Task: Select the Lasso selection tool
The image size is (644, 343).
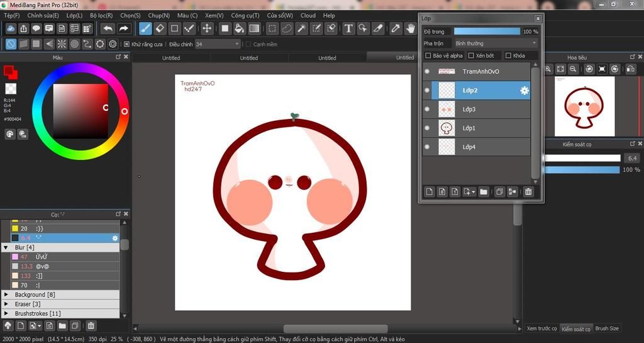Action: click(x=287, y=28)
